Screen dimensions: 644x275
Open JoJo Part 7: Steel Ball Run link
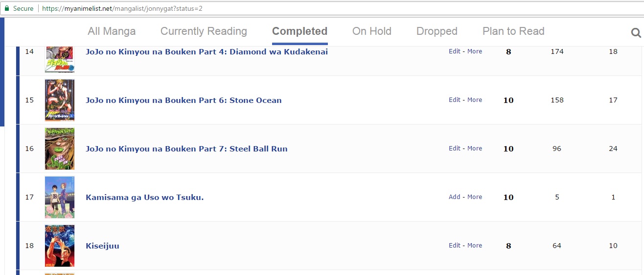click(186, 149)
